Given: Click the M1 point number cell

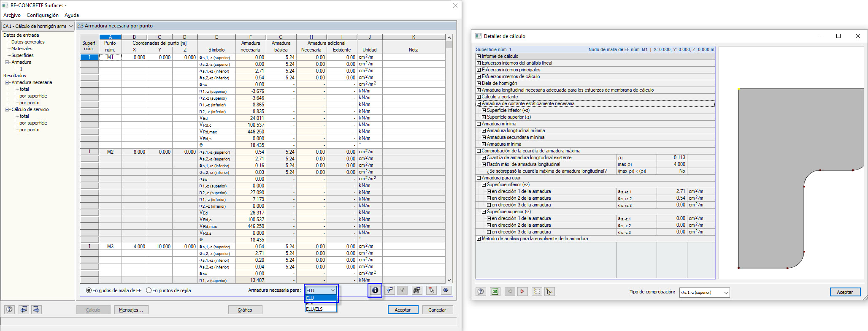Looking at the screenshot, I should 110,57.
